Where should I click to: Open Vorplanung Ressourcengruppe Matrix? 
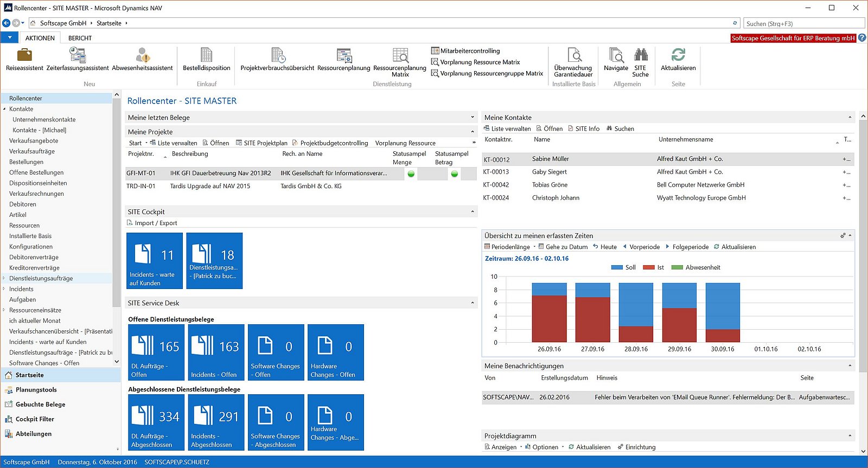point(487,74)
